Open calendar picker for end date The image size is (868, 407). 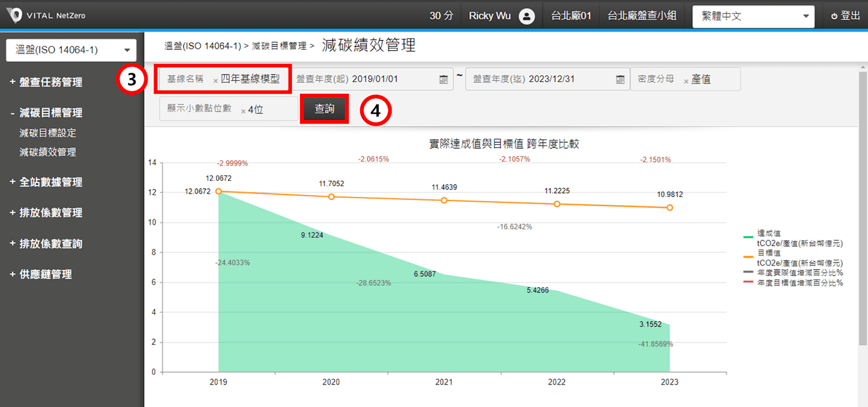coord(620,80)
